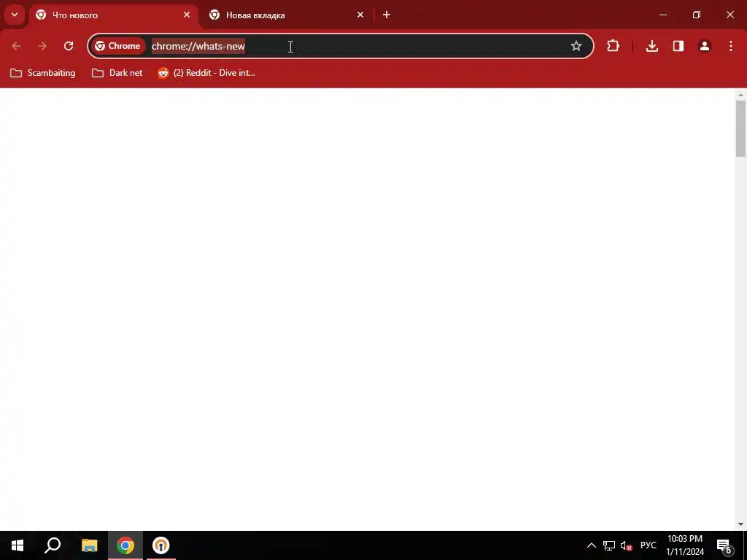The image size is (747, 560).
Task: Open Windows taskbar search
Action: pyautogui.click(x=53, y=545)
